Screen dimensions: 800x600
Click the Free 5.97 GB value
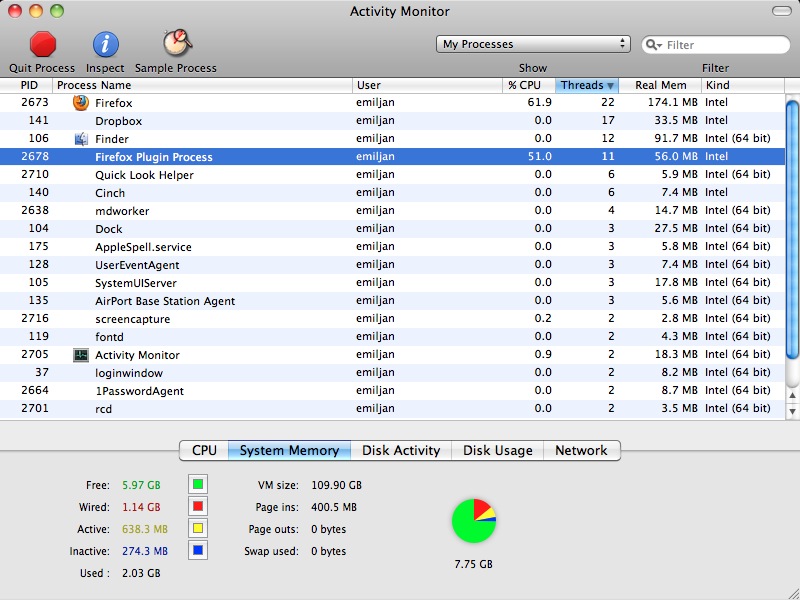pos(141,485)
